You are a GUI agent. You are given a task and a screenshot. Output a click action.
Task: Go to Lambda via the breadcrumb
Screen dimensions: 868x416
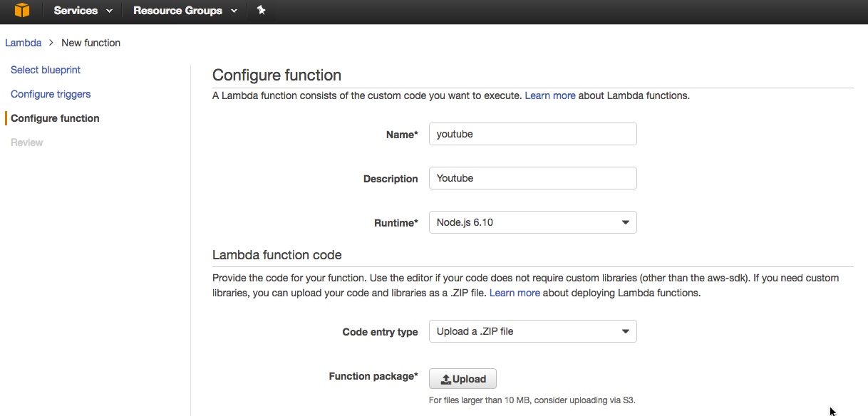click(x=23, y=43)
